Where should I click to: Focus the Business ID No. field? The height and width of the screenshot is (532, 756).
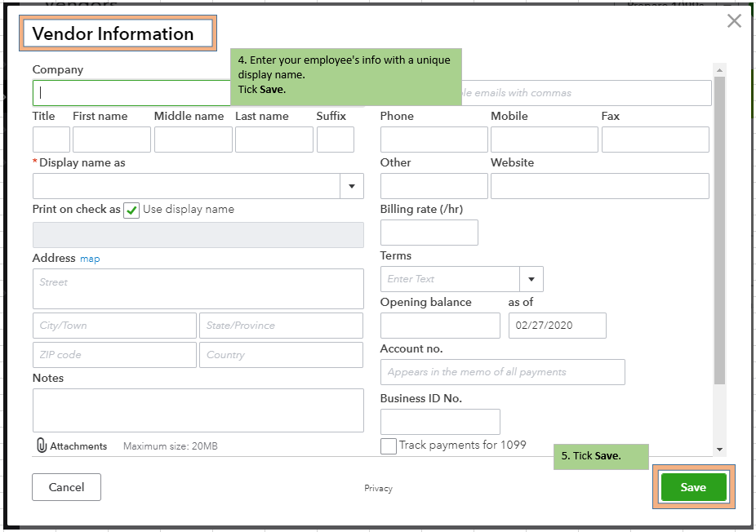click(x=440, y=422)
